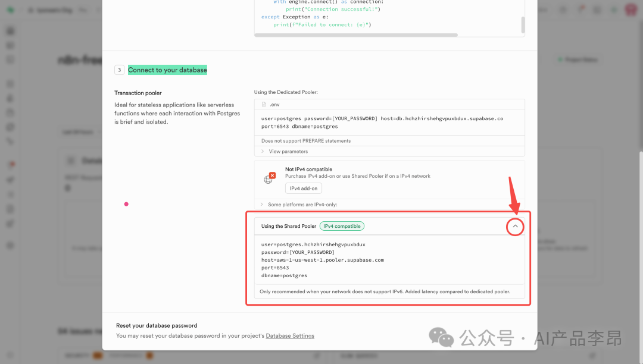
Task: Click the Connect to your database heading
Action: coord(167,70)
